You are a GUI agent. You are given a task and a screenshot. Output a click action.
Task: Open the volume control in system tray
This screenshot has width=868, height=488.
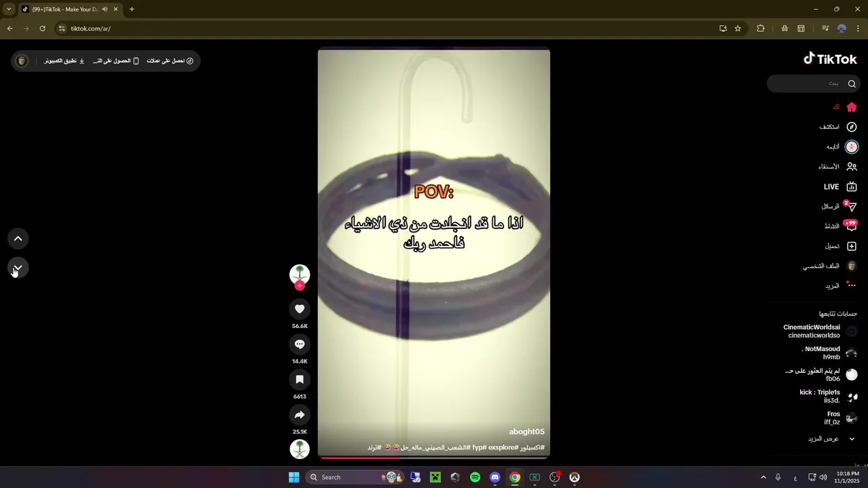(x=823, y=477)
